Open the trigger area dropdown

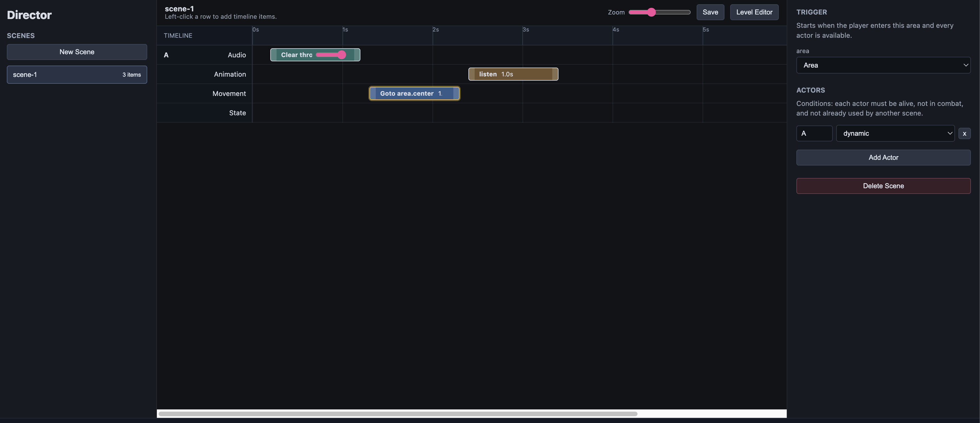click(883, 65)
